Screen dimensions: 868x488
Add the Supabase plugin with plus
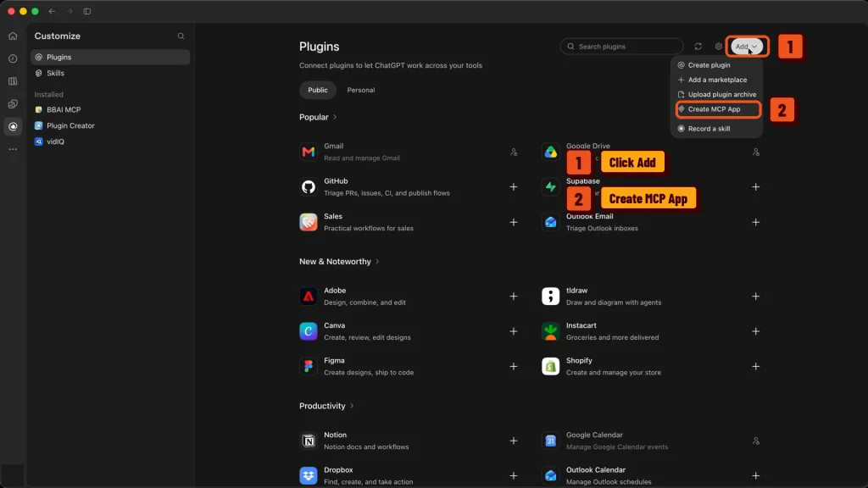(x=755, y=187)
